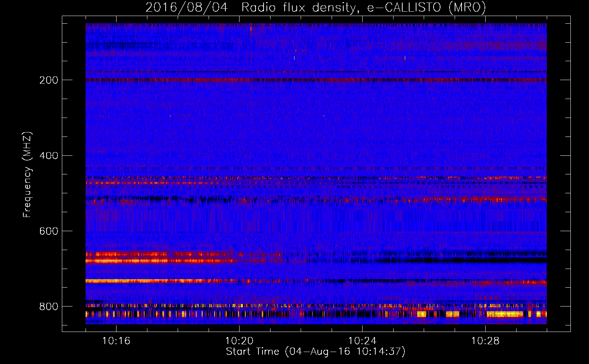Click the 'Frequency (MHZ)' axis label
The image size is (589, 364).
point(27,175)
